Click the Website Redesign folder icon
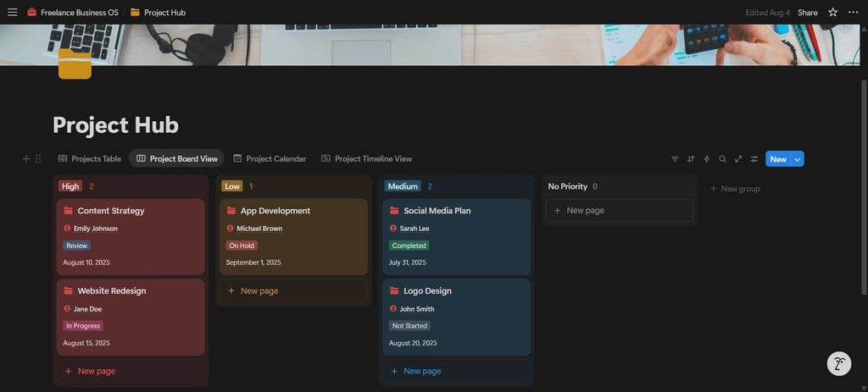The image size is (868, 392). point(68,290)
